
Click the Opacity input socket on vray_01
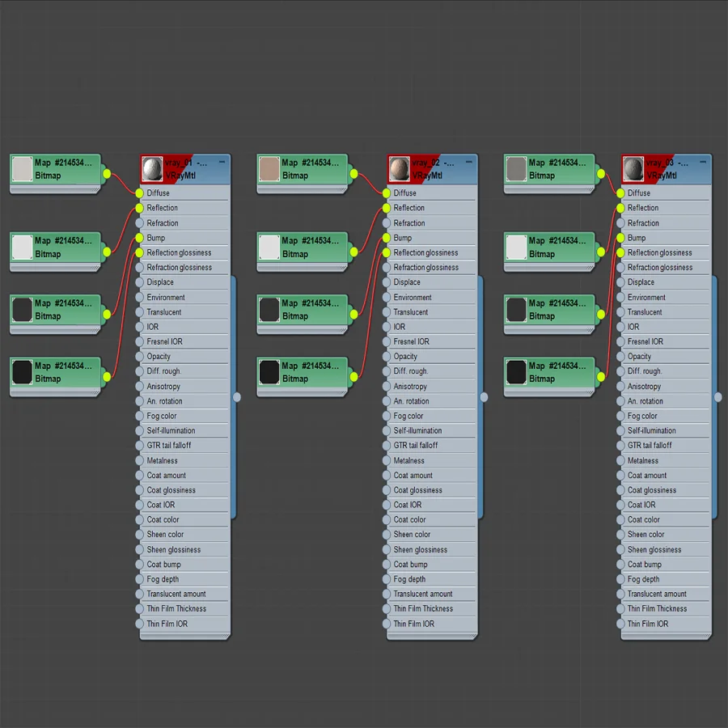[x=139, y=356]
